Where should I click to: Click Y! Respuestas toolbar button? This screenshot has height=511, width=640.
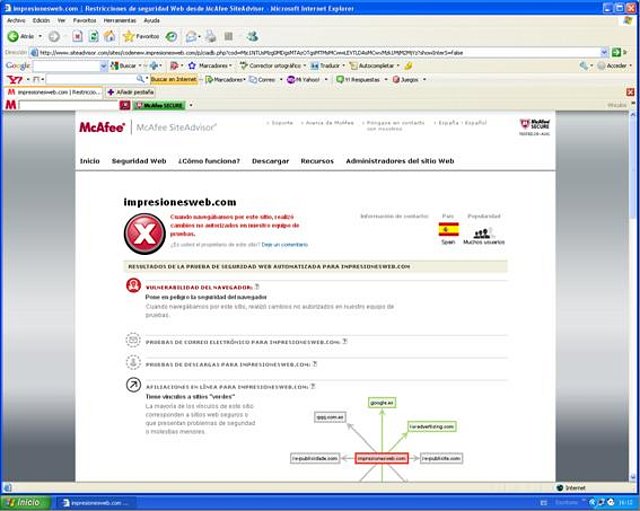coord(358,80)
